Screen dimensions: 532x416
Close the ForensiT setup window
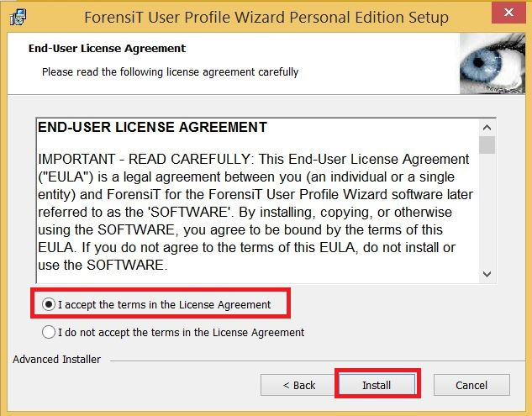(x=508, y=13)
